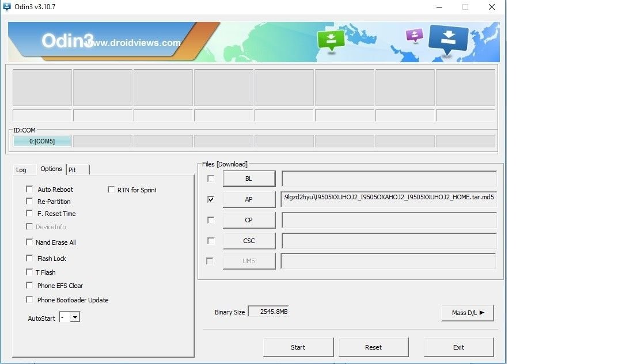Image resolution: width=630 pixels, height=364 pixels.
Task: Click the CSC file path field
Action: click(389, 241)
